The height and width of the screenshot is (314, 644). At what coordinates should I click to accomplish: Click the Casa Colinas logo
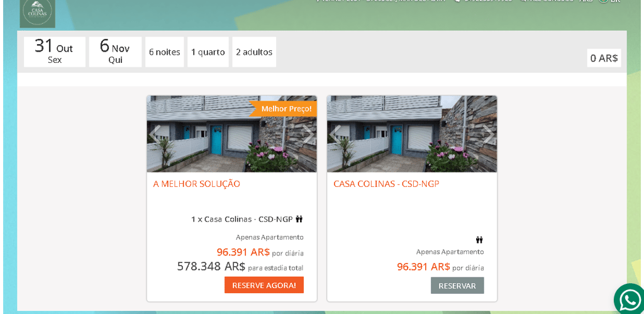click(x=37, y=13)
